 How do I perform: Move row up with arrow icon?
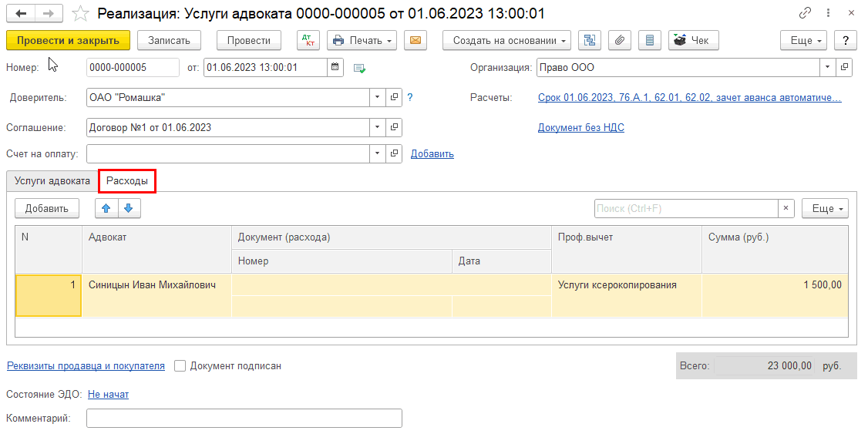click(106, 208)
